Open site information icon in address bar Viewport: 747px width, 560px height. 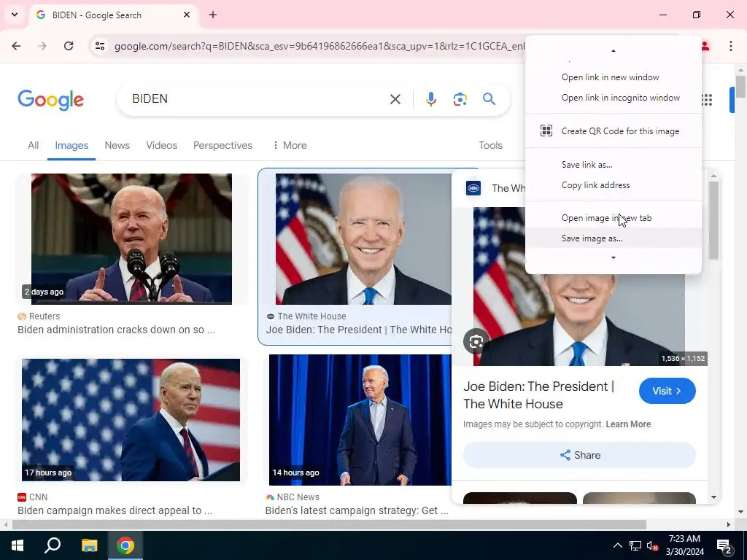[99, 46]
